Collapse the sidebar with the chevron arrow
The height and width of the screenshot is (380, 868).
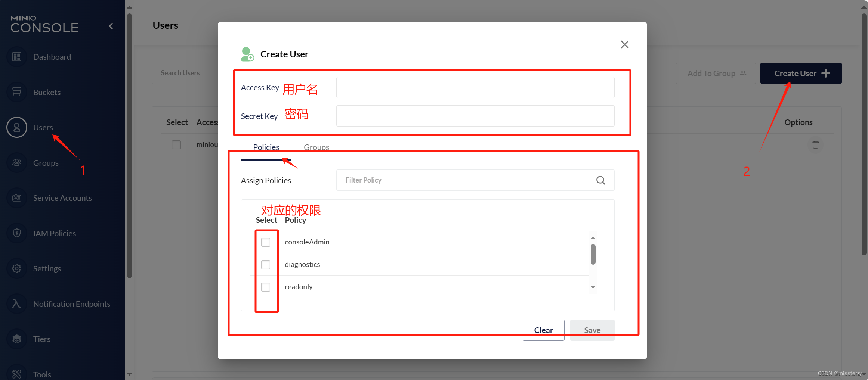point(111,26)
